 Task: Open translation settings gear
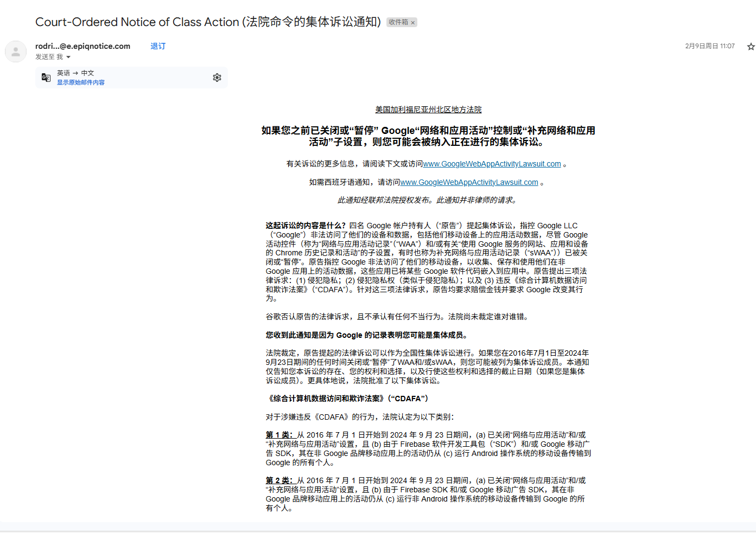(x=217, y=78)
